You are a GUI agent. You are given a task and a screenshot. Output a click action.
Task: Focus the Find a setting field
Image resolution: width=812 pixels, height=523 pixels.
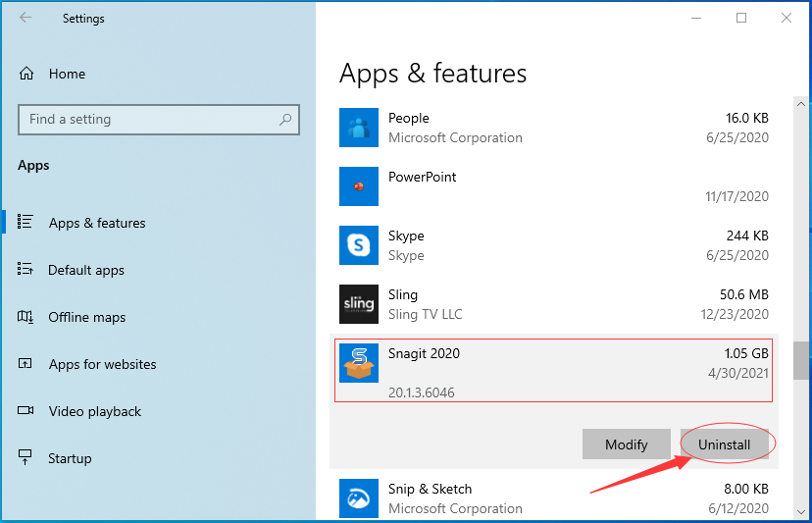point(159,120)
